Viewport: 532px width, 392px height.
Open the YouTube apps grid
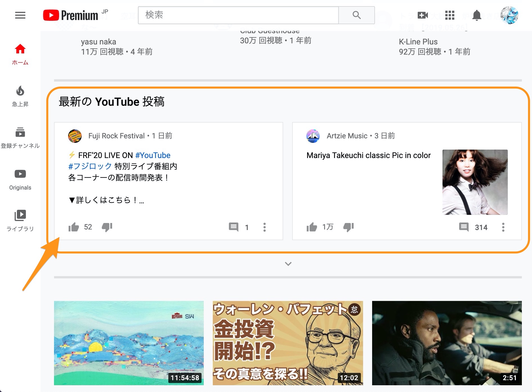point(450,15)
